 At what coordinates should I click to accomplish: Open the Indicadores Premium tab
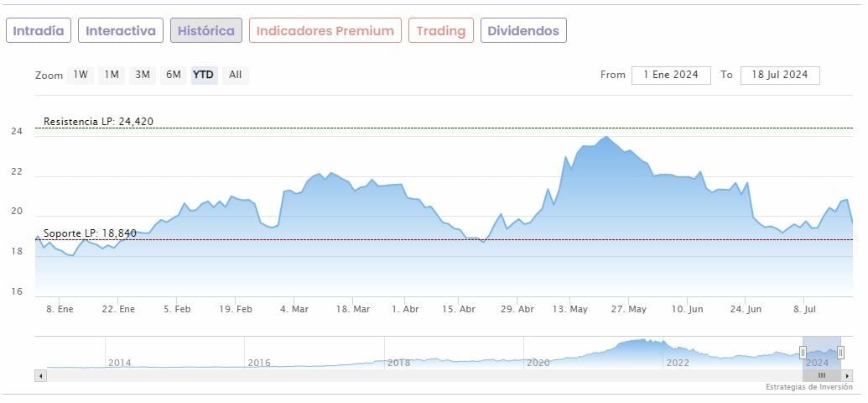(325, 31)
